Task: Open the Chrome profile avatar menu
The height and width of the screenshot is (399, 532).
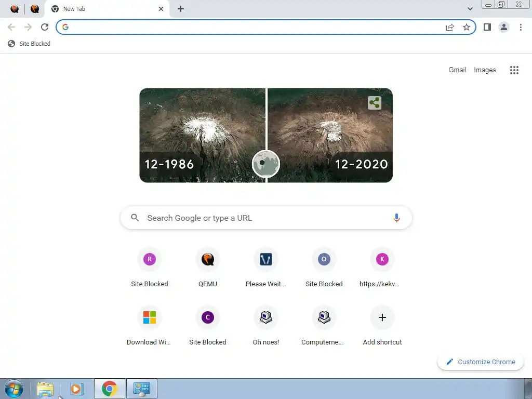Action: tap(504, 27)
